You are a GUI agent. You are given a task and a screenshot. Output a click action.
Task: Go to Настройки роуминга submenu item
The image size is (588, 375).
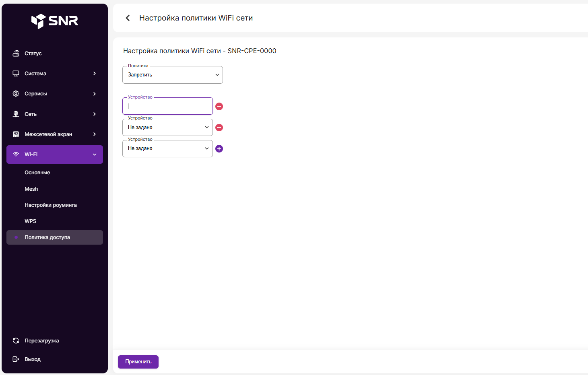tap(51, 205)
